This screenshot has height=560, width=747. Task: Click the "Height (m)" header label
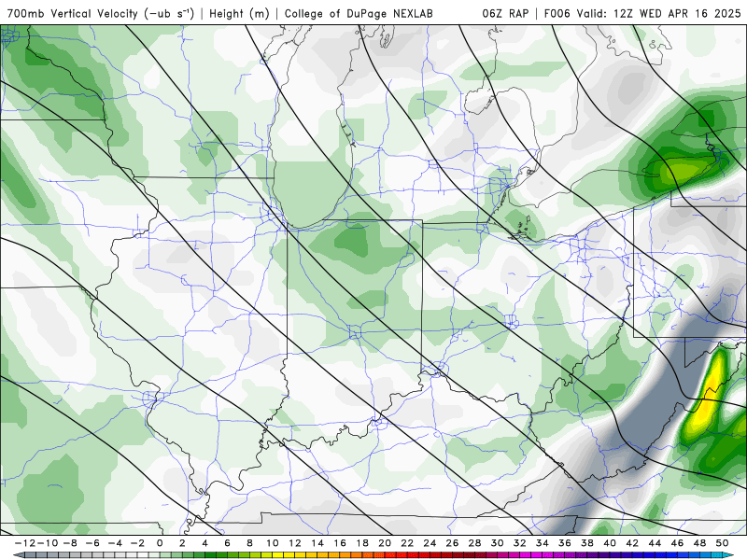click(239, 13)
